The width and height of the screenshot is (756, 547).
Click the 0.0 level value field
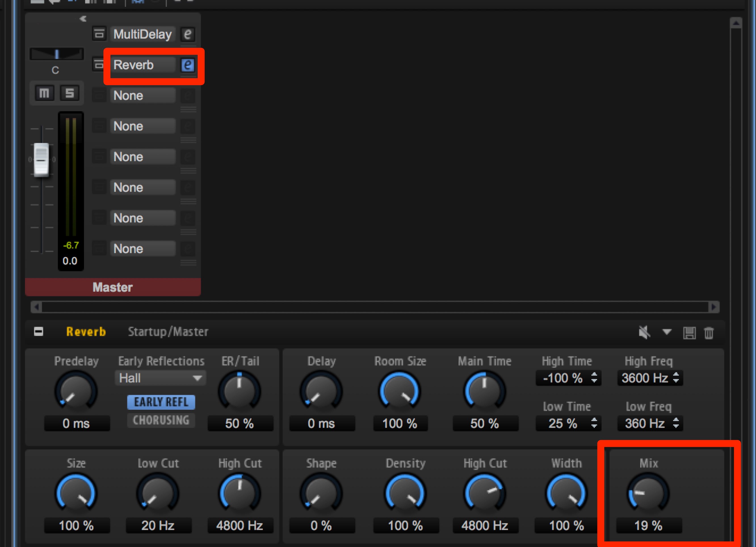pyautogui.click(x=70, y=261)
